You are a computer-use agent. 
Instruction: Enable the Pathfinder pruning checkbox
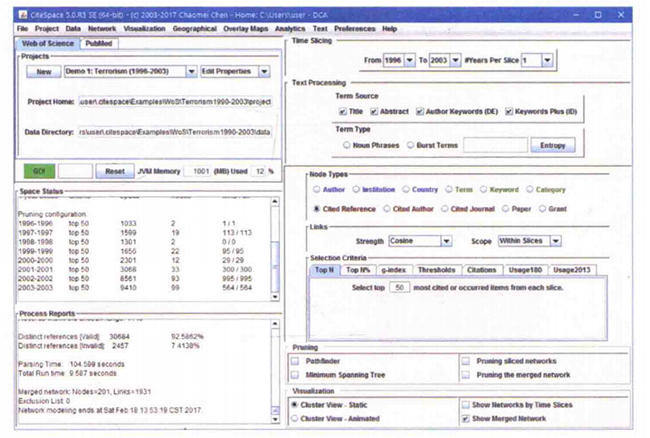[295, 359]
